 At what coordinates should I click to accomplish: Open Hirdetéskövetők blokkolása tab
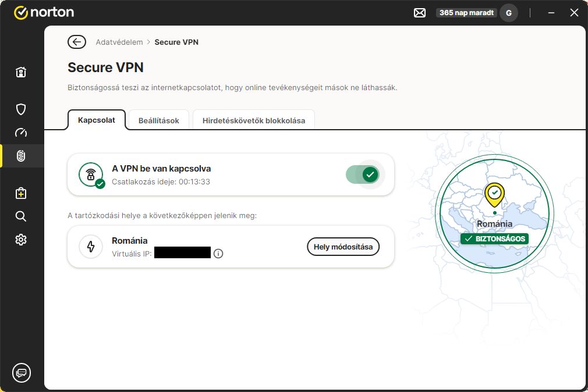(x=253, y=120)
